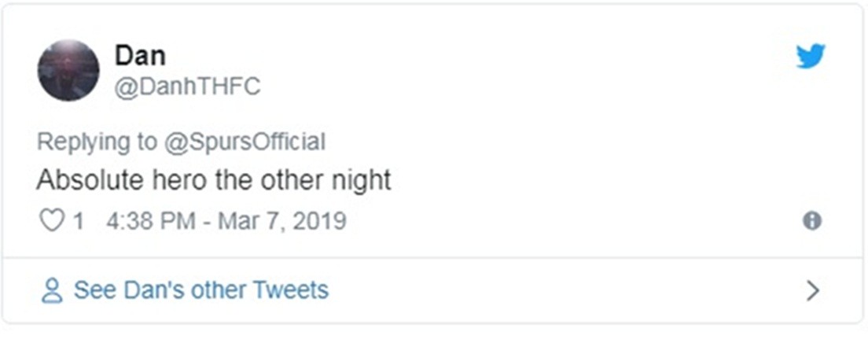Open the 4:38 PM timestamp

(150, 221)
